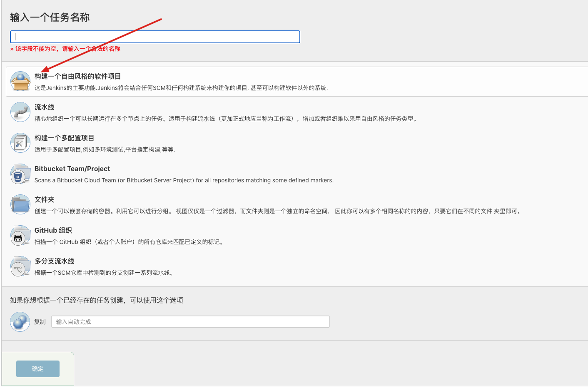
Task: Click the Jenkins主要功能 description text
Action: coord(181,88)
